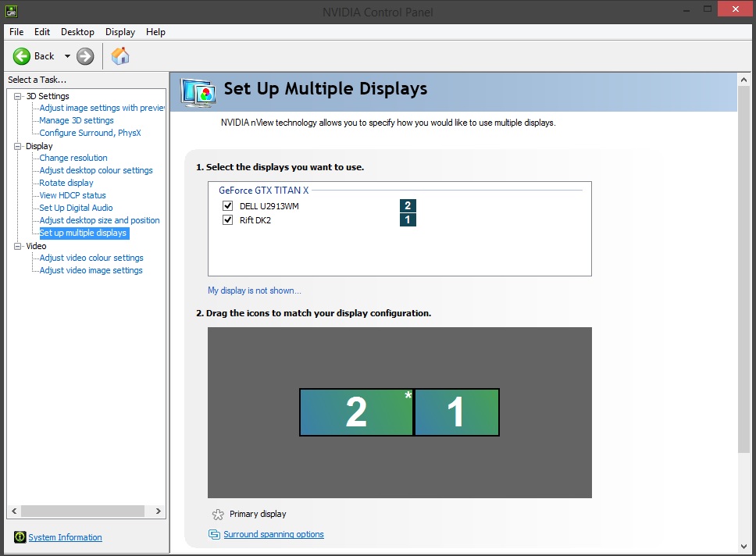Click the task pane scroll left arrow

pos(14,511)
